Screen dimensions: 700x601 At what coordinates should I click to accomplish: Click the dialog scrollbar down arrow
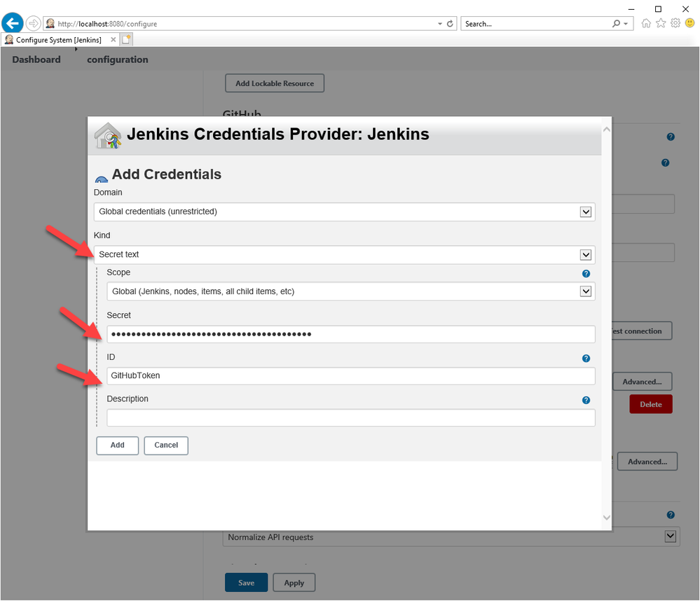(x=607, y=518)
